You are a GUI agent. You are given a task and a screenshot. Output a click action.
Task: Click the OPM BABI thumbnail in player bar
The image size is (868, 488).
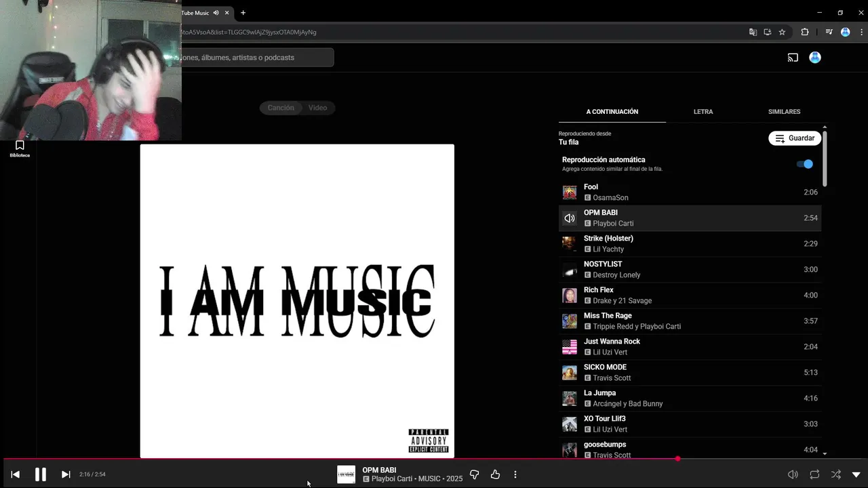click(x=346, y=474)
